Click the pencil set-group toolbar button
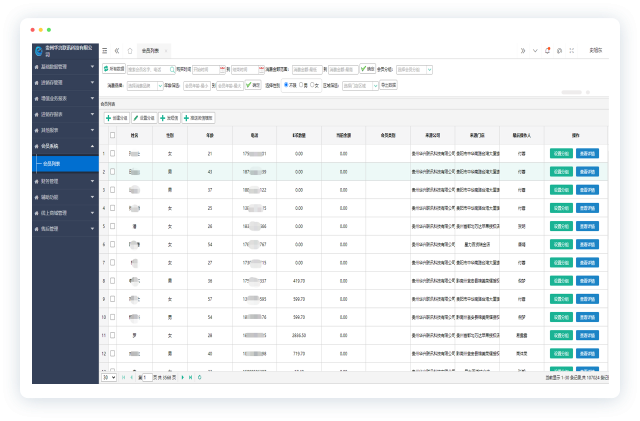The image size is (640, 421). [x=144, y=118]
